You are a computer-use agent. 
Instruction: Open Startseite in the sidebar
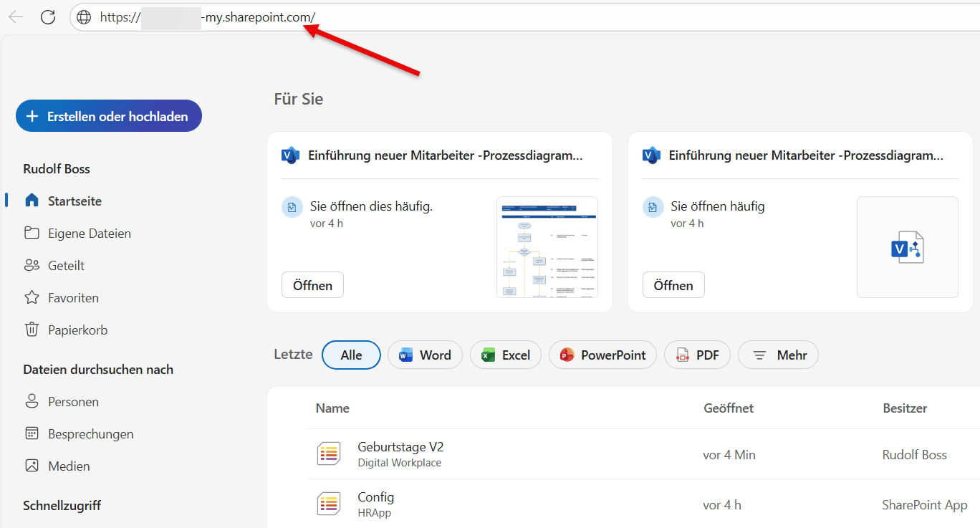75,201
